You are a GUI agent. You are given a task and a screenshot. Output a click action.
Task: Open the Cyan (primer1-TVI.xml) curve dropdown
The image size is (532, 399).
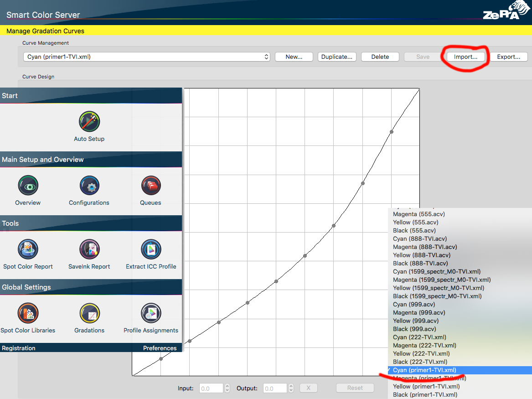tap(147, 57)
